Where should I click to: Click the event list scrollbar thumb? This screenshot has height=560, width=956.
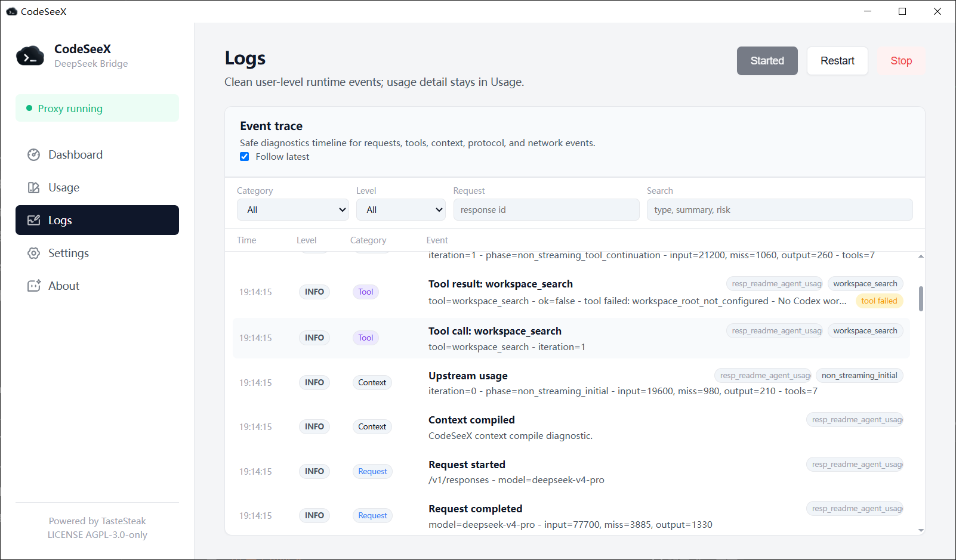pos(921,299)
